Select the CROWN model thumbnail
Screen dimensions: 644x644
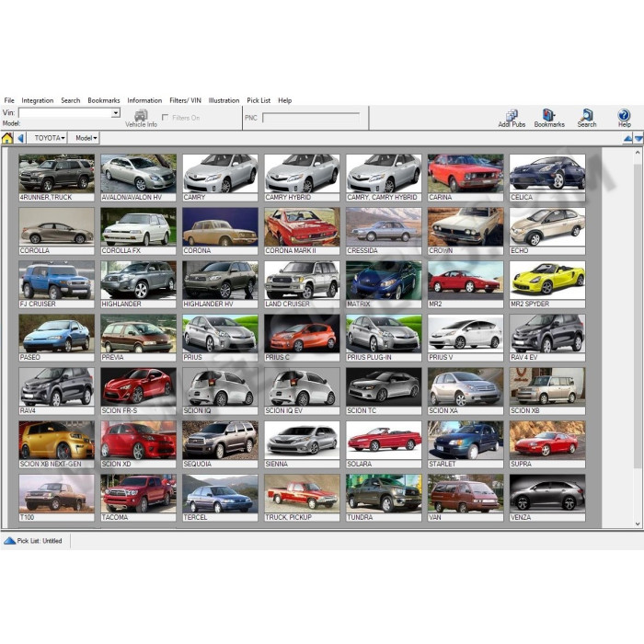point(466,231)
